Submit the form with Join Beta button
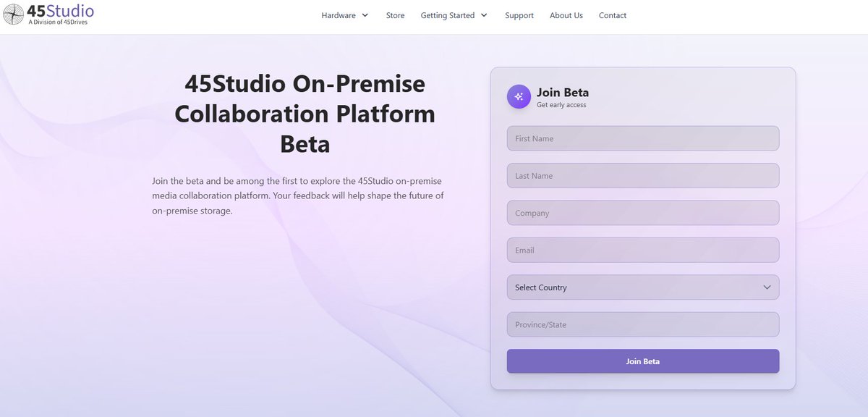This screenshot has width=868, height=417. (x=643, y=361)
